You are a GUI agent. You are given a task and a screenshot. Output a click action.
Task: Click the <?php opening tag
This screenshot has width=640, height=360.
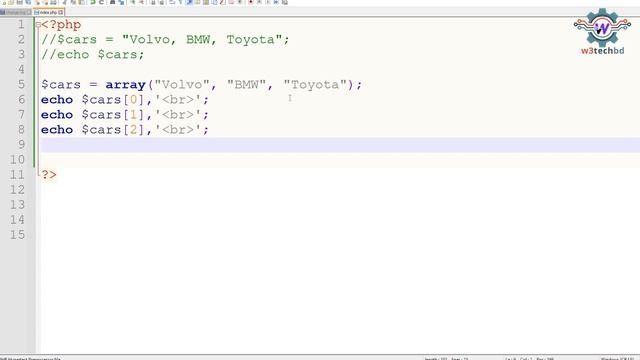coord(61,24)
